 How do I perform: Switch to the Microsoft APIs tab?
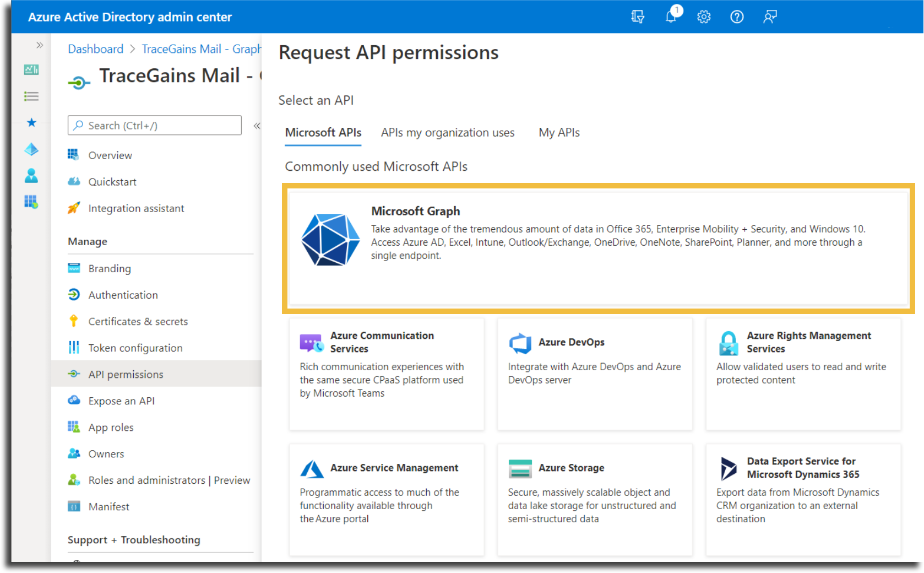point(323,133)
